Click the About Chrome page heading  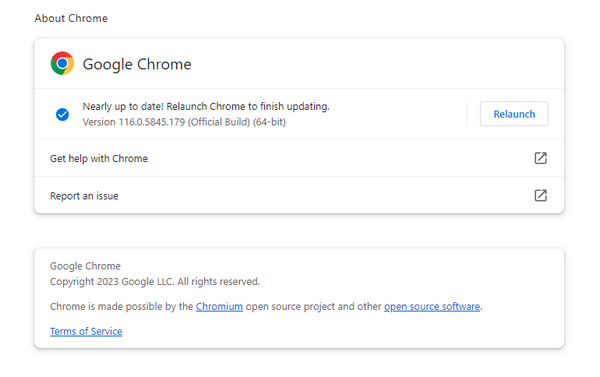pyautogui.click(x=71, y=18)
